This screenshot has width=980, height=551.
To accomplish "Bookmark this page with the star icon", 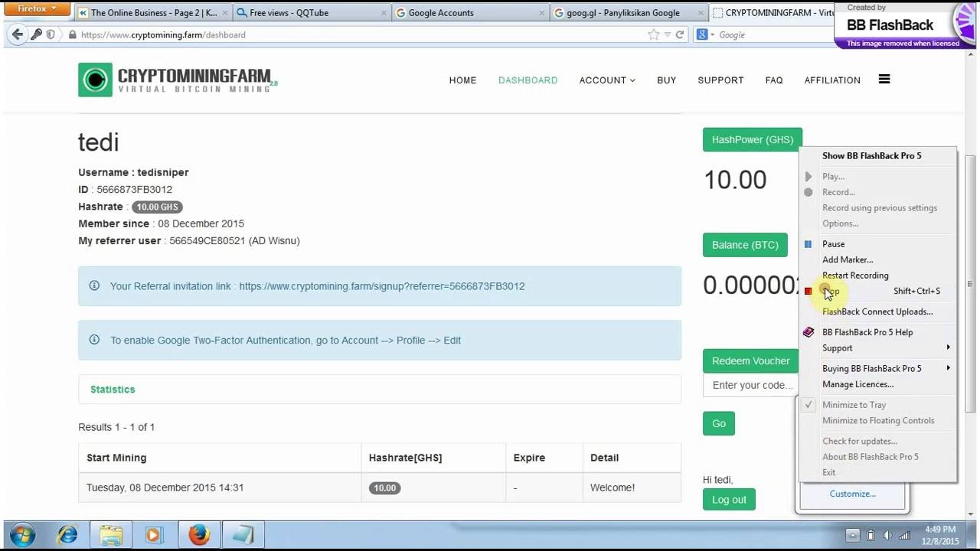I will (x=653, y=34).
